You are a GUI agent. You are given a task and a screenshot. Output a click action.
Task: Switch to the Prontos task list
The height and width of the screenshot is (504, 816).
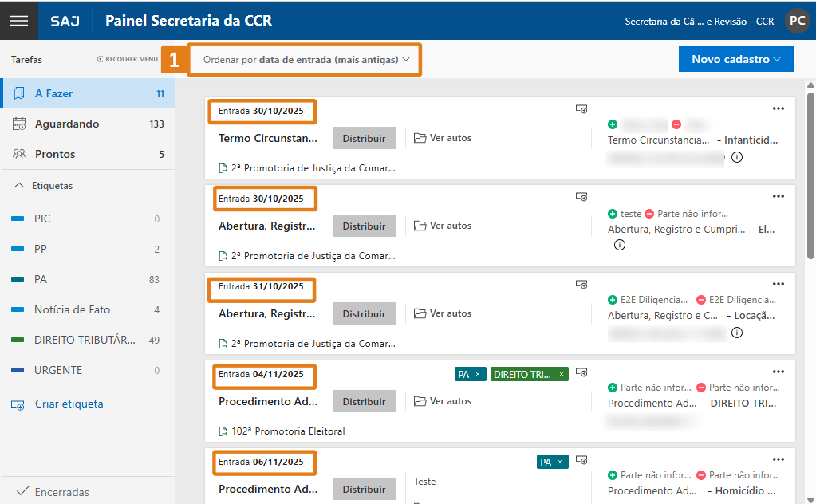point(55,154)
